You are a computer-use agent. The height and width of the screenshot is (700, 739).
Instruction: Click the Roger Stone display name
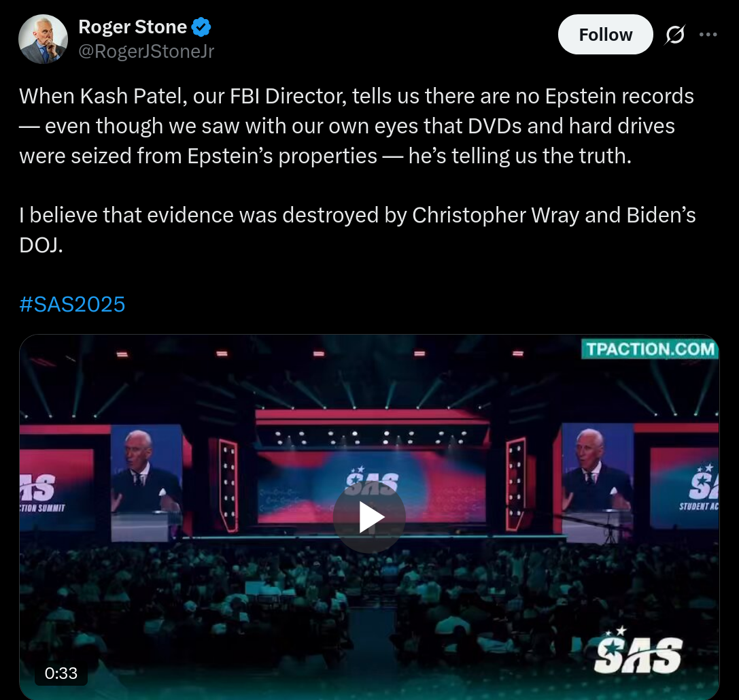(x=133, y=27)
